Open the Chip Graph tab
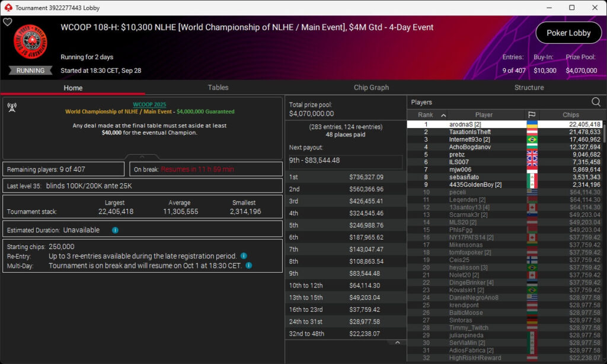The image size is (607, 364). point(371,87)
